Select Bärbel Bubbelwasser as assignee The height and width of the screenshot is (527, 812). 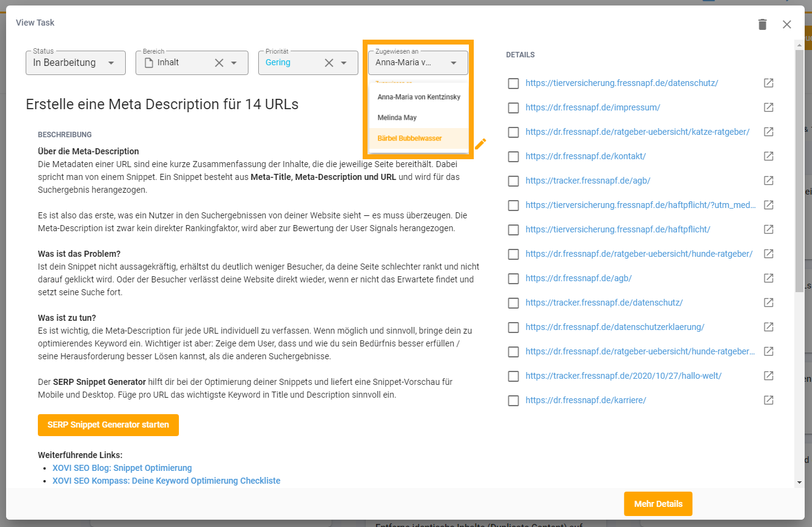419,138
